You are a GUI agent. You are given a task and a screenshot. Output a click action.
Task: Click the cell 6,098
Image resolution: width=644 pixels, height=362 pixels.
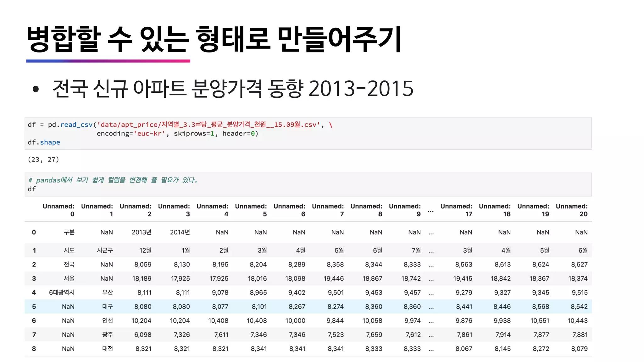[x=143, y=335]
